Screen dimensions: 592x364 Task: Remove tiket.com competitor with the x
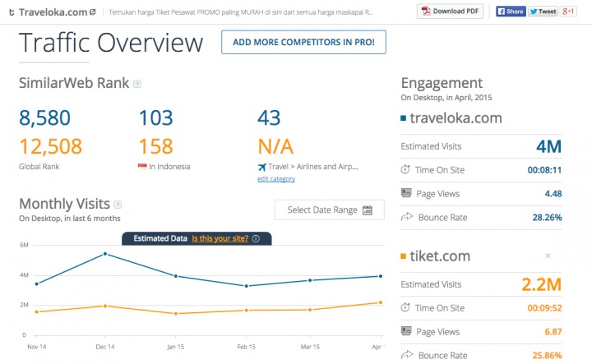click(x=548, y=256)
